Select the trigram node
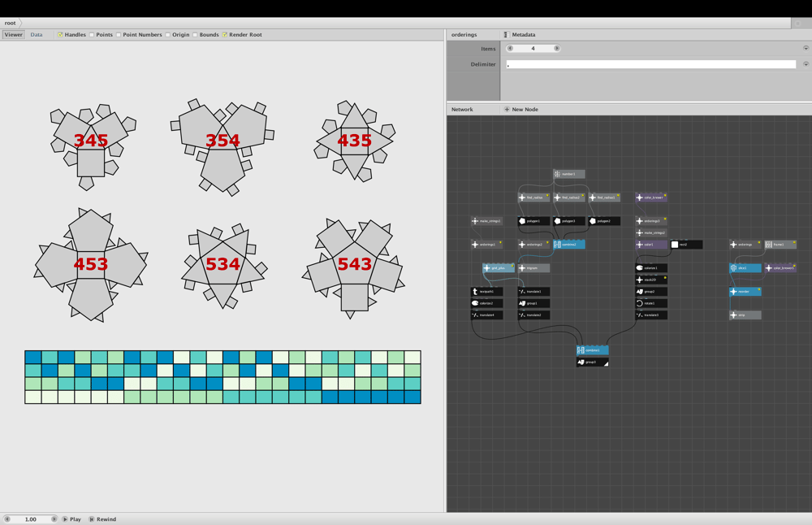 click(x=533, y=268)
